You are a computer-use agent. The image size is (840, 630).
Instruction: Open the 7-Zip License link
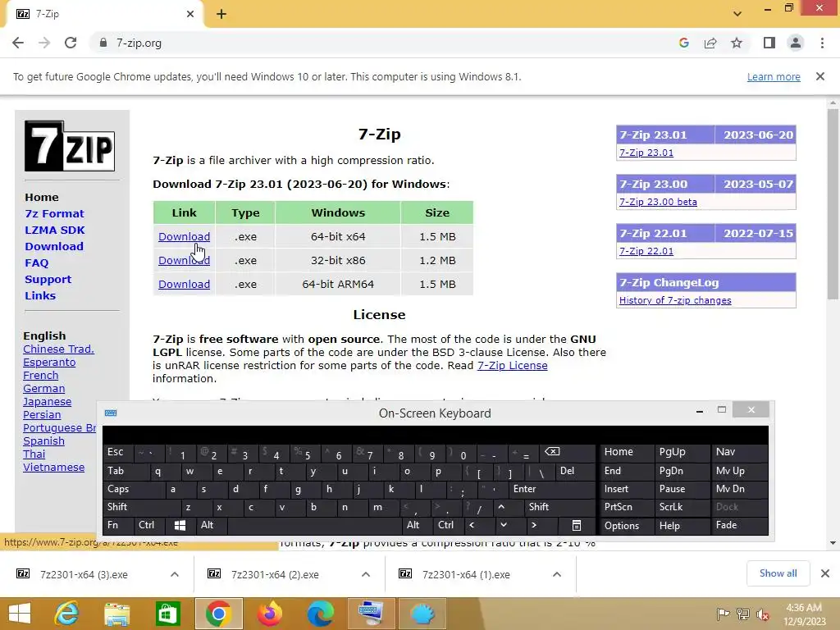[512, 365]
